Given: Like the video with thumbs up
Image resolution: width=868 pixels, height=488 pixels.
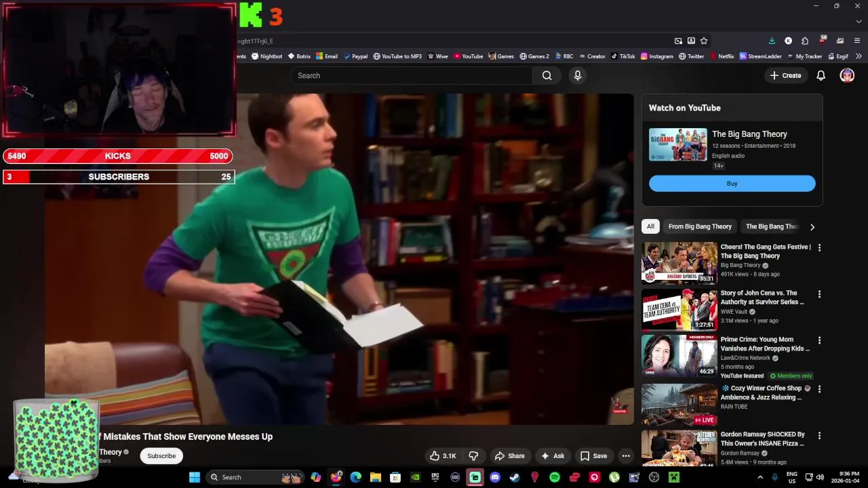Looking at the screenshot, I should [x=442, y=456].
